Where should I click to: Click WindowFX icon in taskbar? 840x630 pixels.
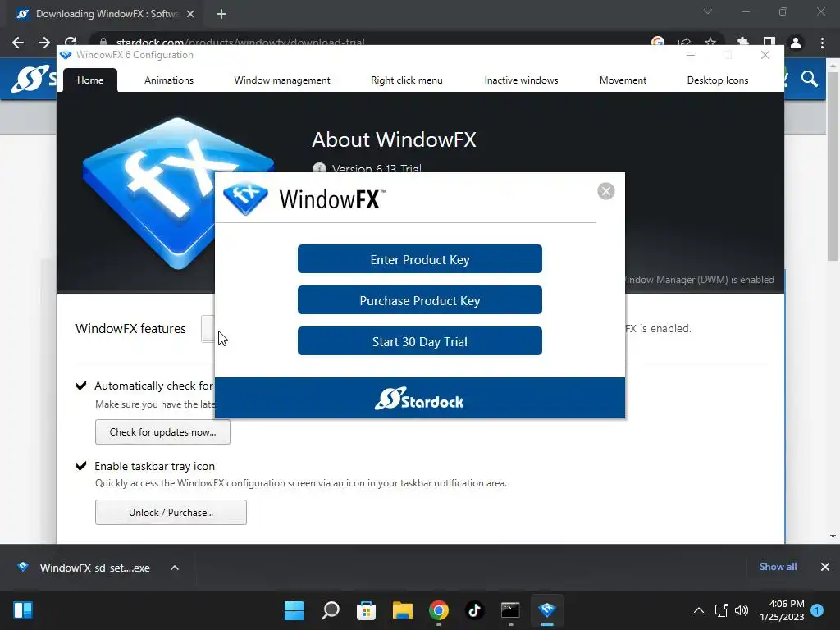click(x=547, y=610)
